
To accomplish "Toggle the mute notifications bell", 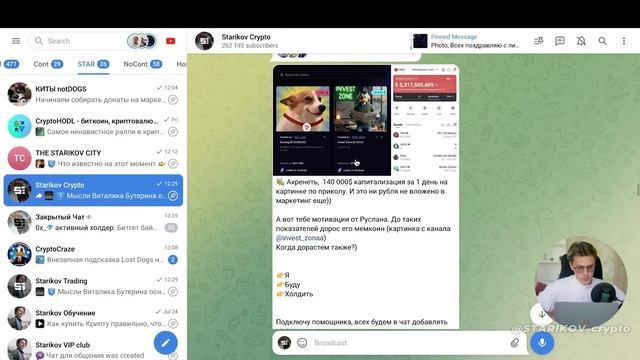I will (581, 41).
